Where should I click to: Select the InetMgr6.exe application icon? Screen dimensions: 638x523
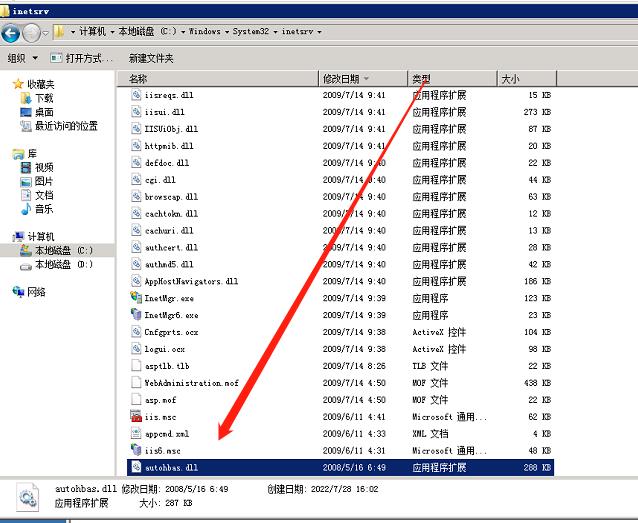(136, 315)
